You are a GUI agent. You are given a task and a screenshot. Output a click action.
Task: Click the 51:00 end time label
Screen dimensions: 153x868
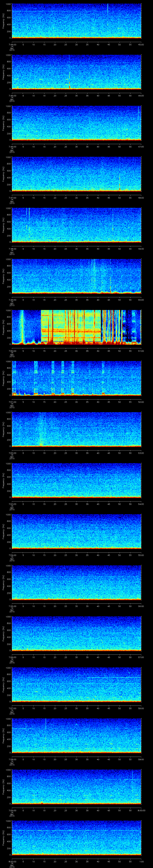click(x=141, y=351)
